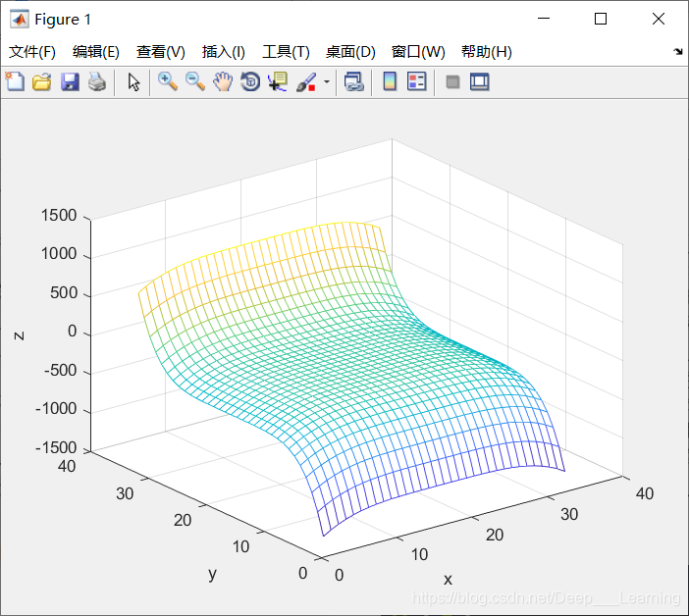Screen dimensions: 689x616
Task: Click the y axis label
Action: [213, 574]
